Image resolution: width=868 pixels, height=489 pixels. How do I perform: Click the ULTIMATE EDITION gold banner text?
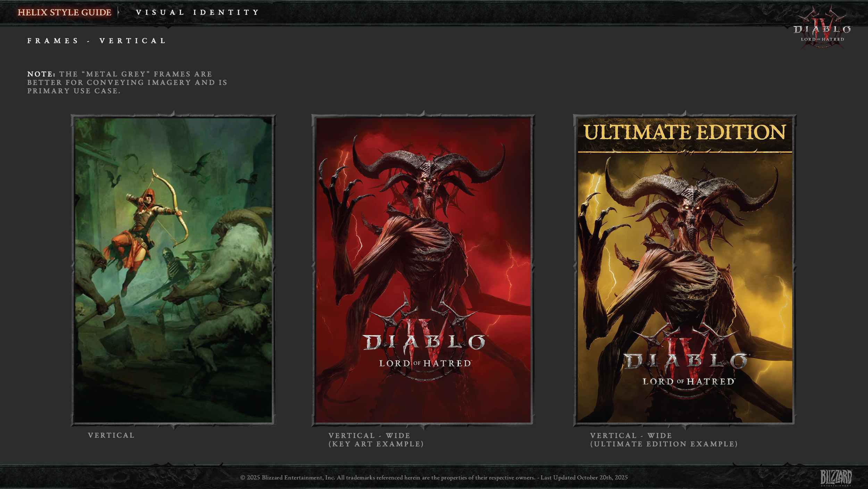pos(684,132)
